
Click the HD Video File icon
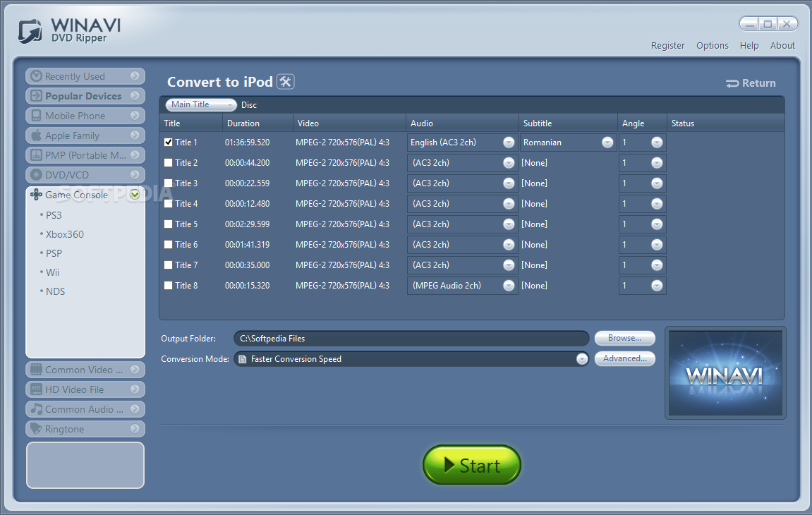[36, 389]
